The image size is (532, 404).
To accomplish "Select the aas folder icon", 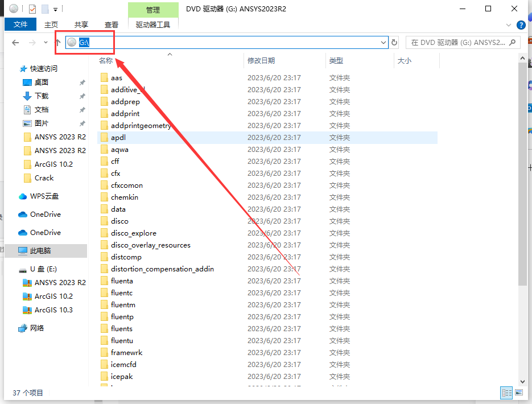I will click(x=104, y=78).
